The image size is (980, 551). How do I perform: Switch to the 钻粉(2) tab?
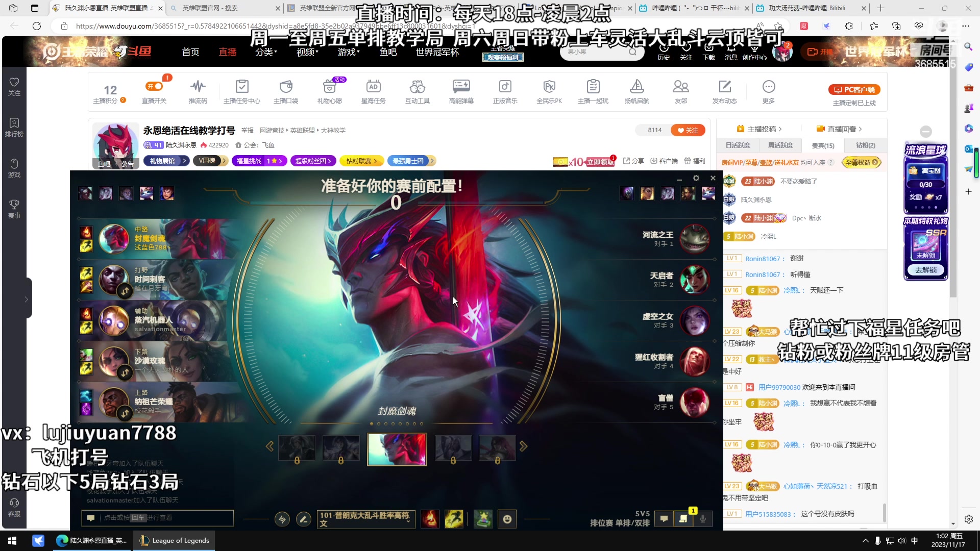(866, 145)
